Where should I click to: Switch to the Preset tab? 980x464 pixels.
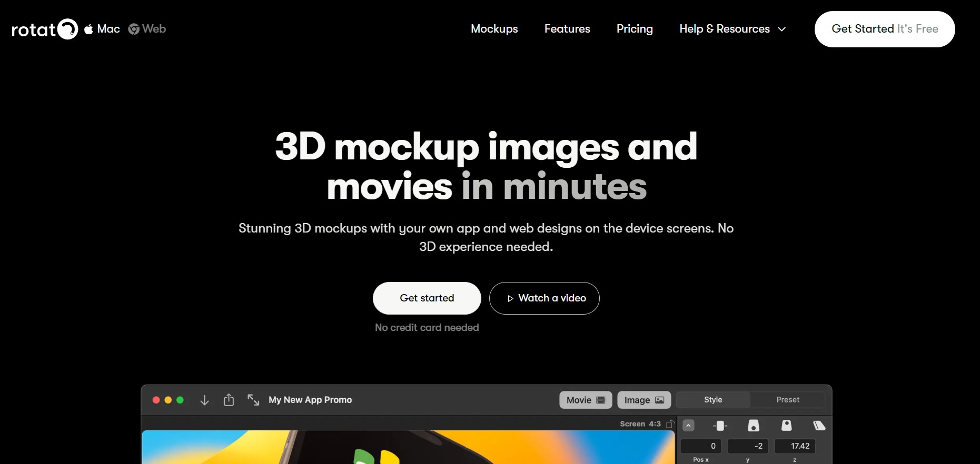787,400
